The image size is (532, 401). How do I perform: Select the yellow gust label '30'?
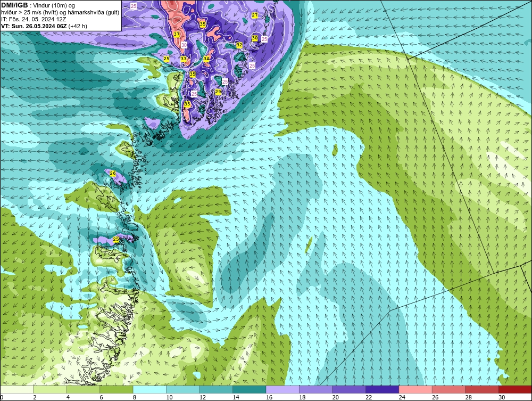[x=255, y=38]
